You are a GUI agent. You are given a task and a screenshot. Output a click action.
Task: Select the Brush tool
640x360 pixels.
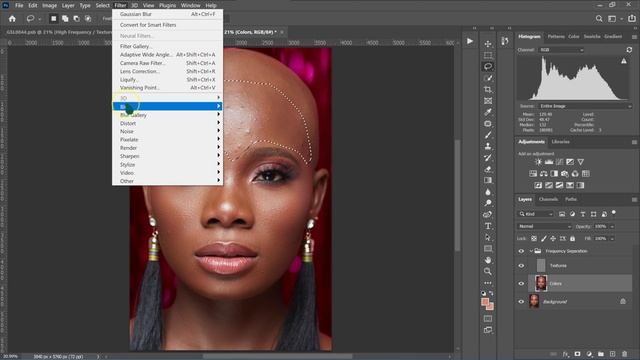(488, 135)
